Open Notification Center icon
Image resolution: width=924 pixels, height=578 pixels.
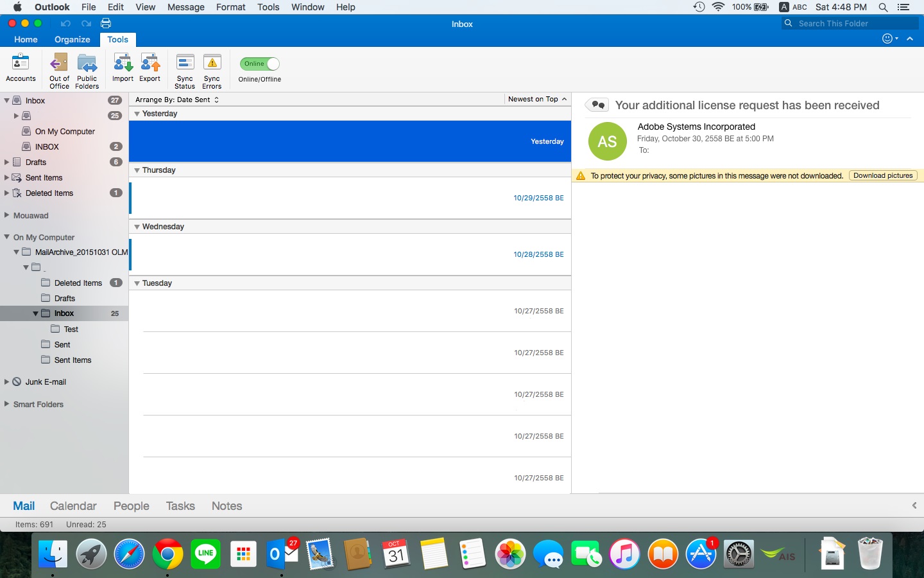(x=903, y=7)
